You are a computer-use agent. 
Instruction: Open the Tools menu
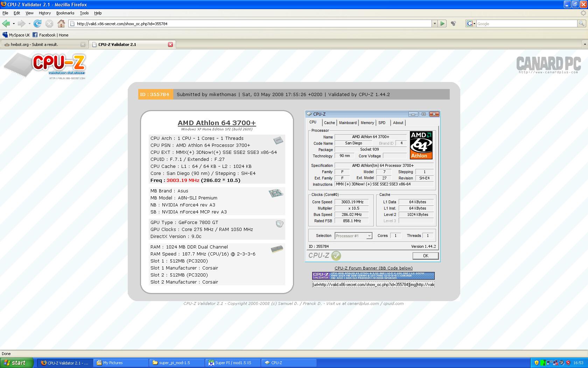pos(84,13)
